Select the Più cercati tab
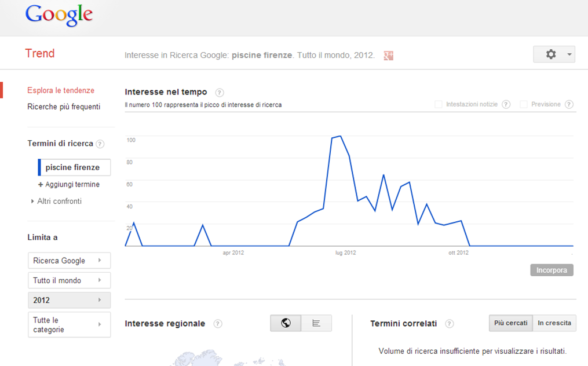 point(511,323)
